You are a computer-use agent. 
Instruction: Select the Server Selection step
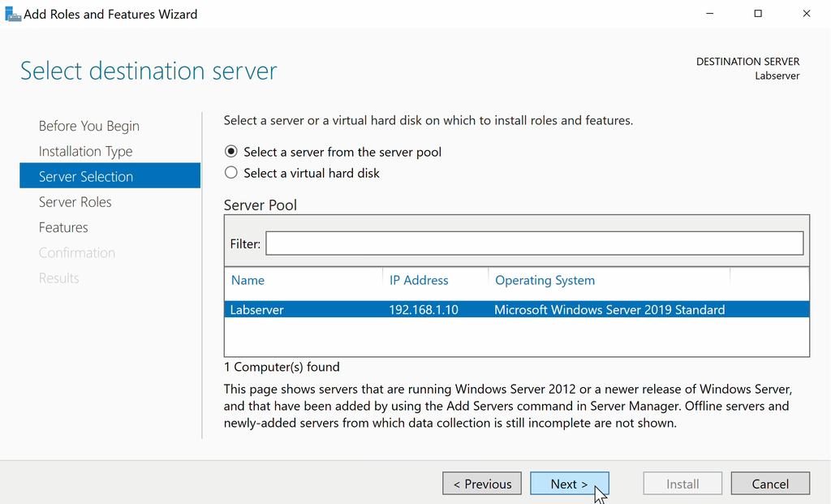pos(86,176)
